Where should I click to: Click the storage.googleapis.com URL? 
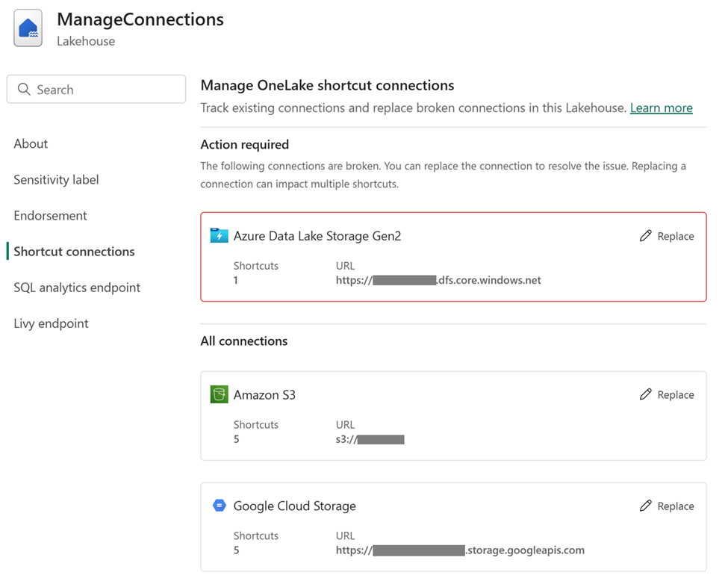(x=460, y=550)
